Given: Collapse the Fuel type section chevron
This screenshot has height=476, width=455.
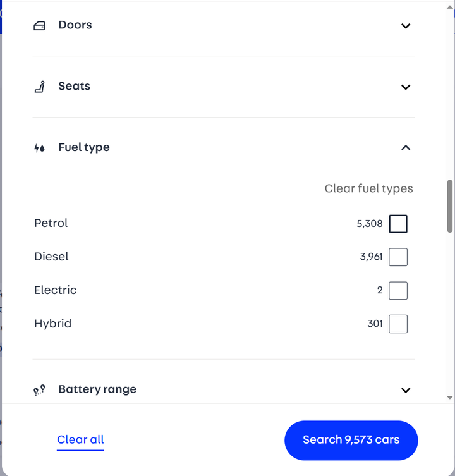Looking at the screenshot, I should click(406, 148).
